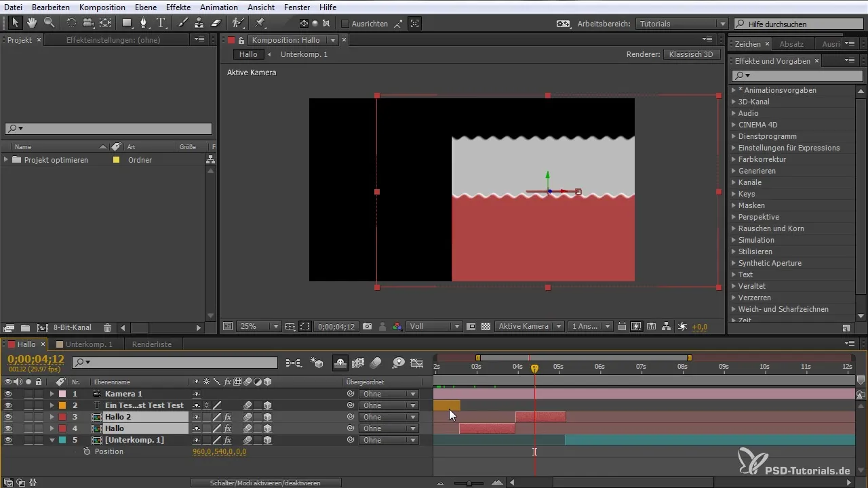Open the parent dropdown for Kamera 1
Image resolution: width=868 pixels, height=488 pixels.
(389, 394)
